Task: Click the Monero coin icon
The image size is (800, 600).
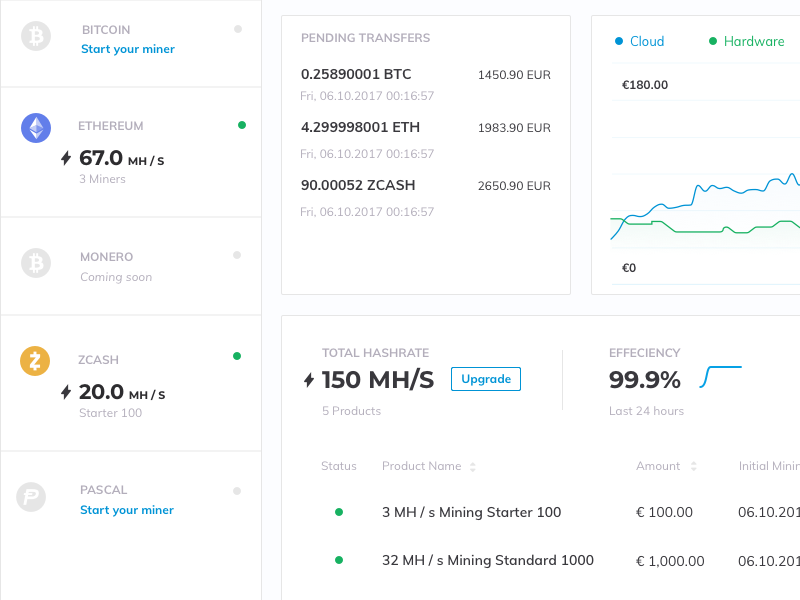Action: pos(36,263)
